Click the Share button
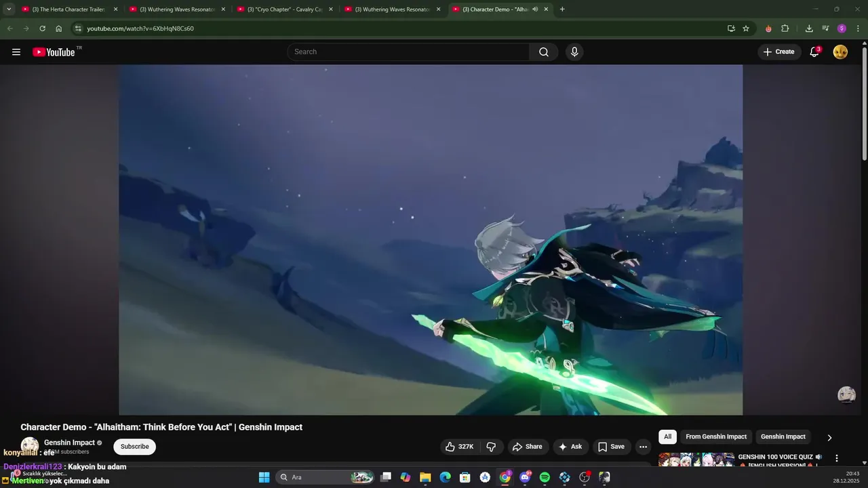The height and width of the screenshot is (488, 868). click(528, 447)
